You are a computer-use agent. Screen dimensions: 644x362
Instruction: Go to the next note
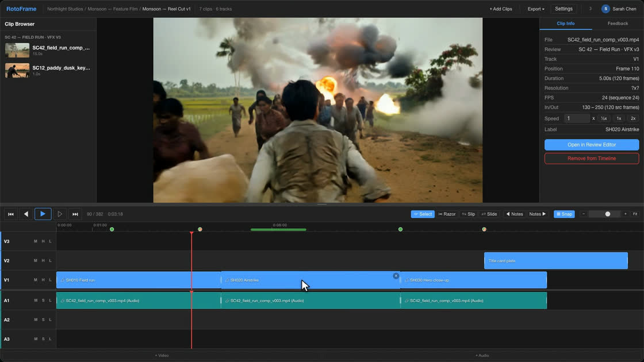pos(538,214)
